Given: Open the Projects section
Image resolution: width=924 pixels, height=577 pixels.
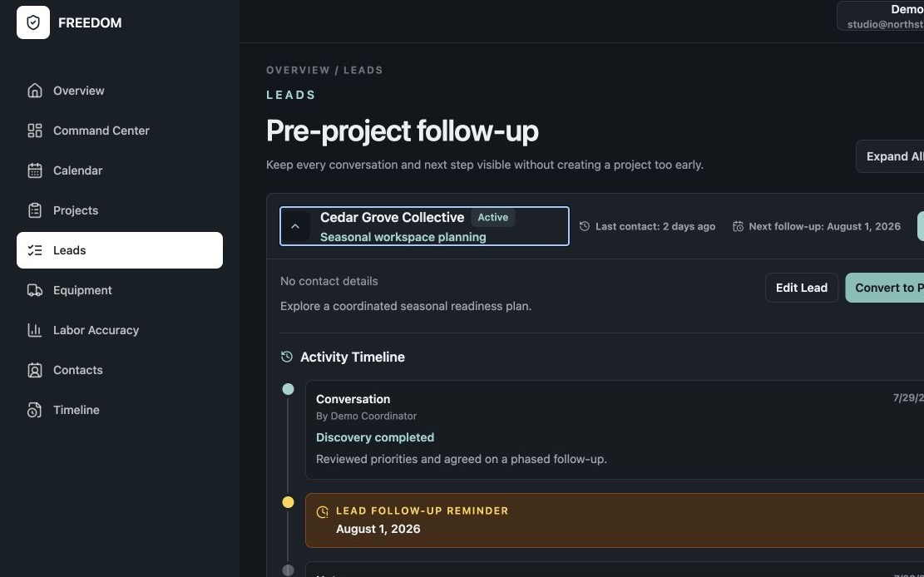Looking at the screenshot, I should click(x=120, y=210).
